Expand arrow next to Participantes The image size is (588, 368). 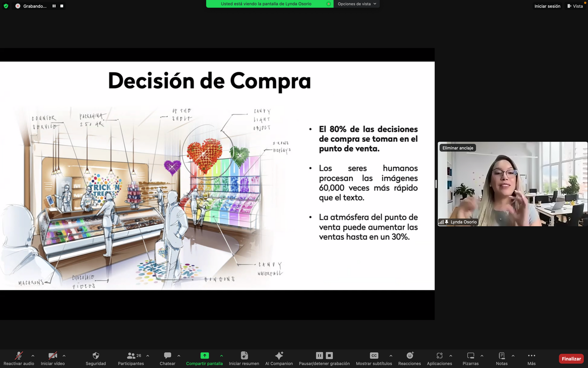click(x=148, y=356)
